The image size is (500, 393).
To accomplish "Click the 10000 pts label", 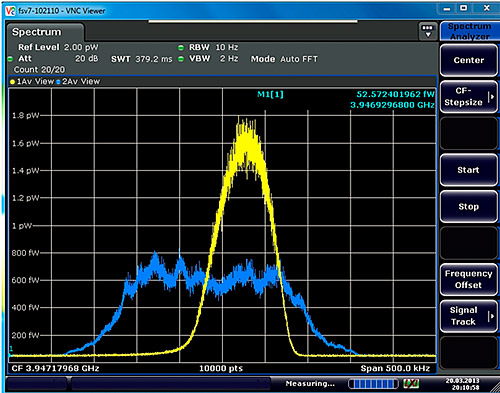I will tap(221, 368).
